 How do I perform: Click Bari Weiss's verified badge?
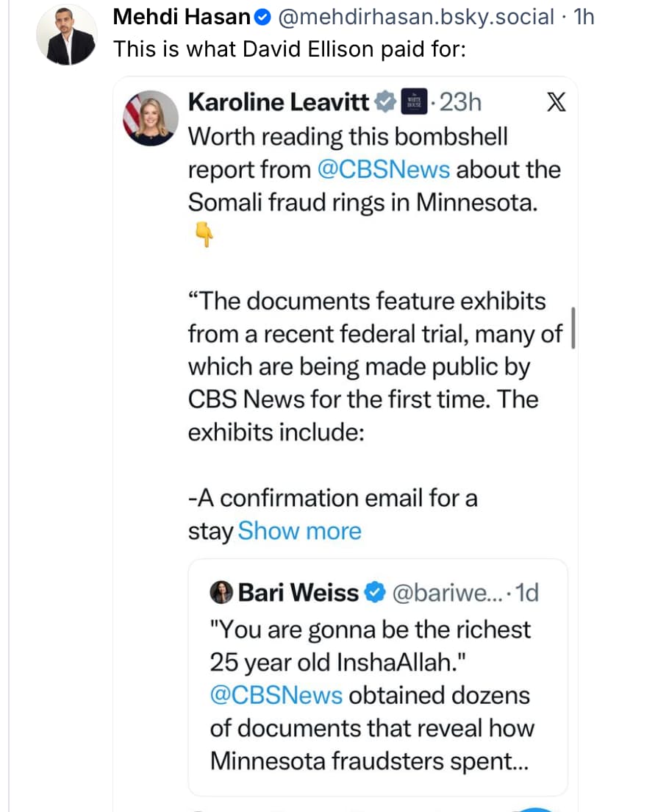tap(375, 592)
